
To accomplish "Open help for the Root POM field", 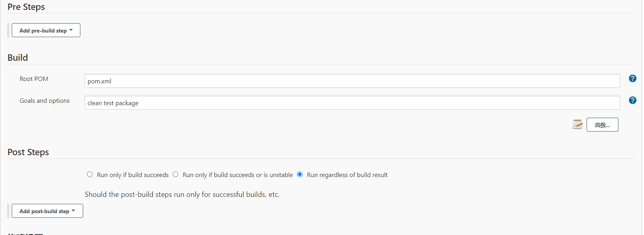I will click(632, 79).
